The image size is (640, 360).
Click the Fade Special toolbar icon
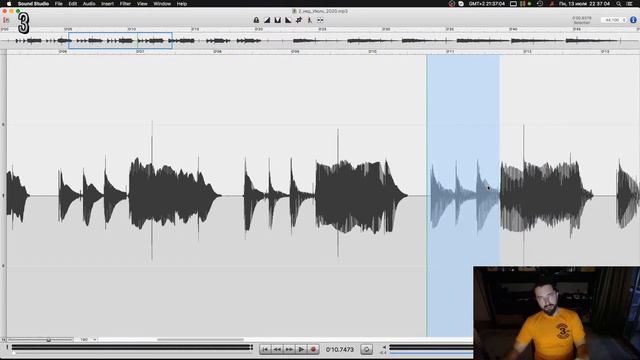[278, 20]
